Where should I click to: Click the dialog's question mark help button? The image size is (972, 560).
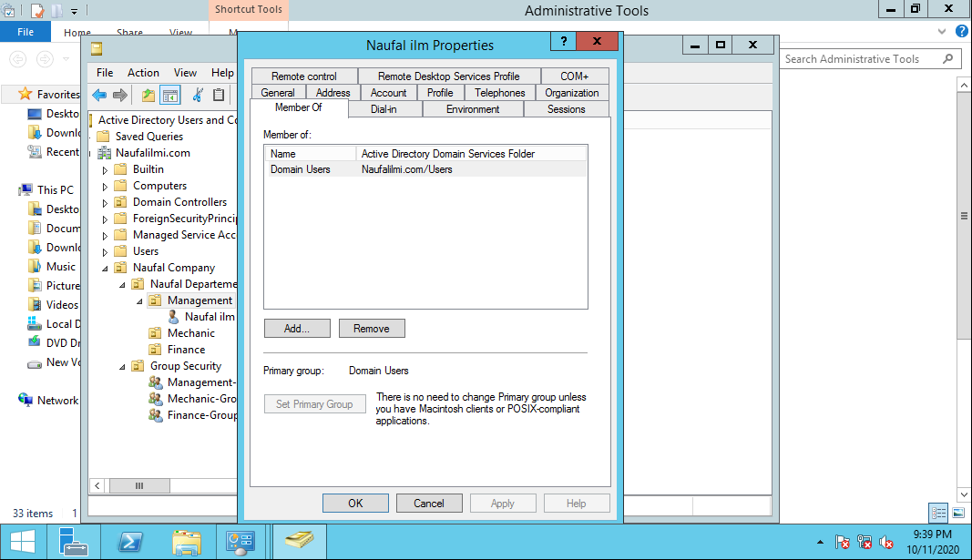[564, 41]
